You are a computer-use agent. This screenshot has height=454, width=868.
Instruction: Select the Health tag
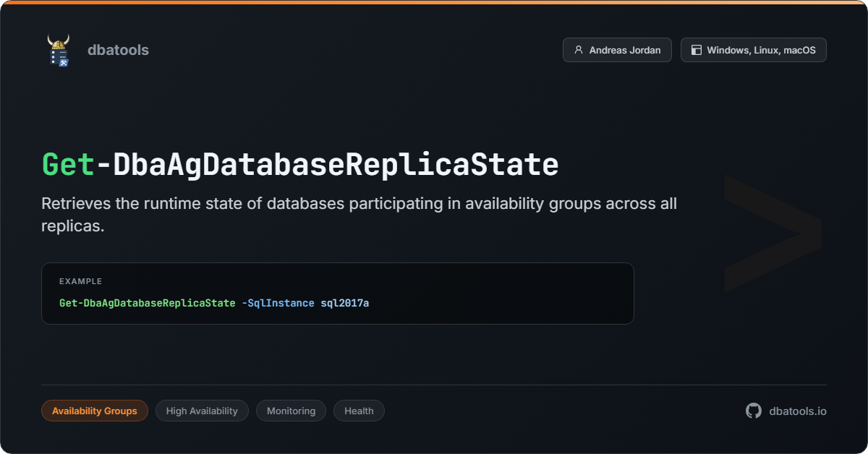coord(359,411)
